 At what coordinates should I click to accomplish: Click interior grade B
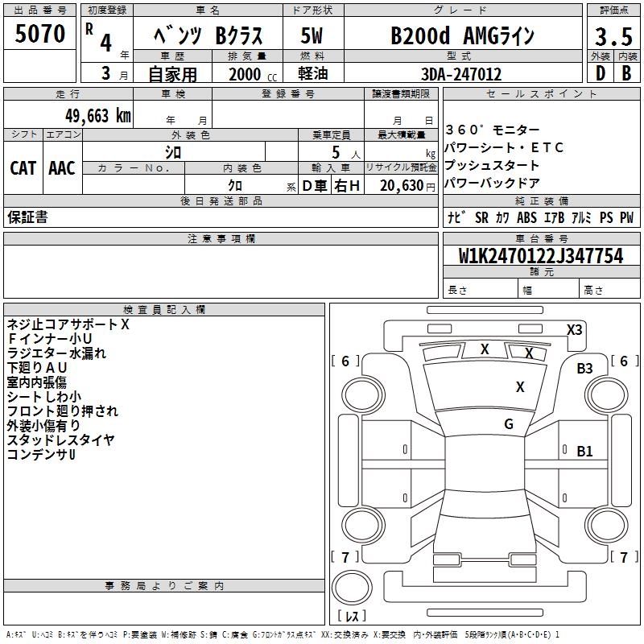tap(626, 73)
